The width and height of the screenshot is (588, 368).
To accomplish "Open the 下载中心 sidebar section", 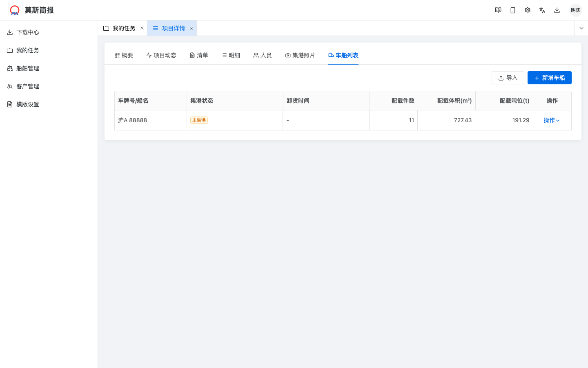I will (x=28, y=32).
